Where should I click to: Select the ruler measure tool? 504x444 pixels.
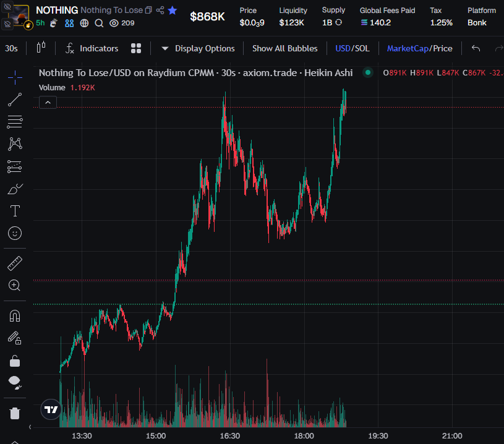tap(15, 263)
